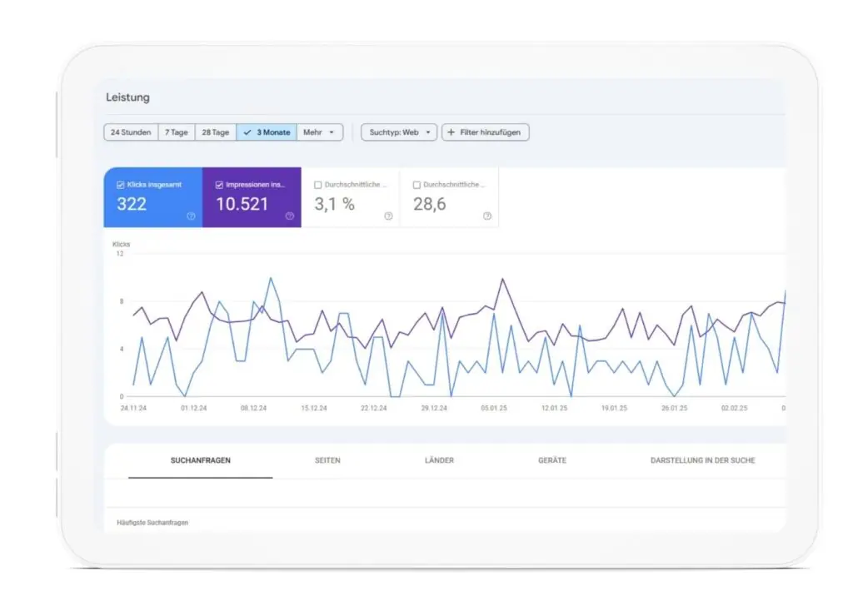The image size is (853, 616).
Task: Switch to the Seiten tab
Action: 327,460
